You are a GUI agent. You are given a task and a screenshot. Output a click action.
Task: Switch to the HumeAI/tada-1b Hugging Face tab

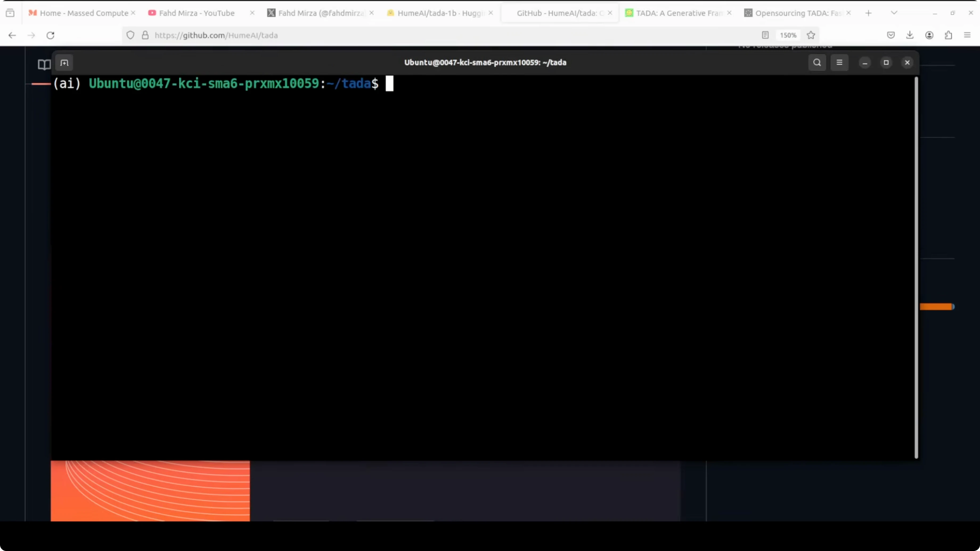pyautogui.click(x=438, y=13)
